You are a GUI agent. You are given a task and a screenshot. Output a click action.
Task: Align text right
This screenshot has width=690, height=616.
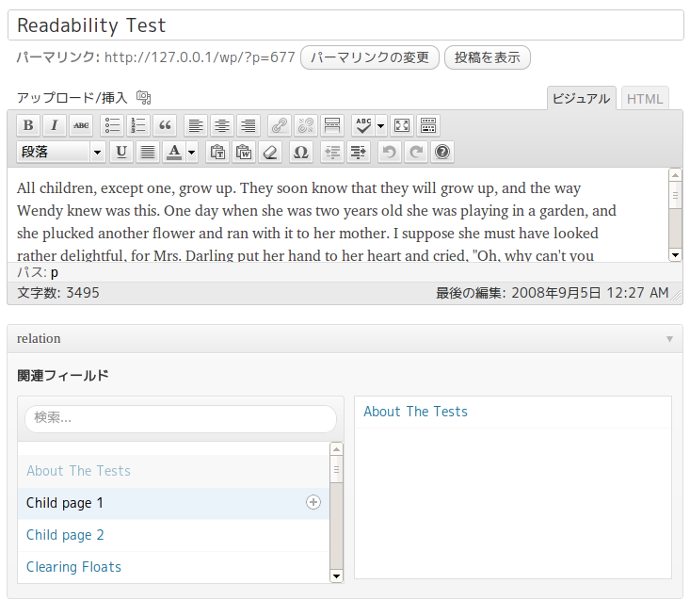(249, 125)
